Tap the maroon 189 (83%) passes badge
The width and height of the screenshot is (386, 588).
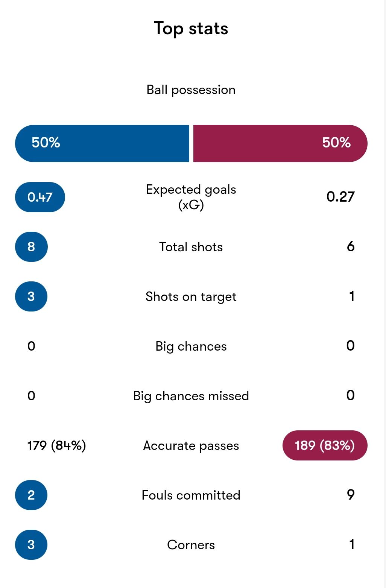325,445
